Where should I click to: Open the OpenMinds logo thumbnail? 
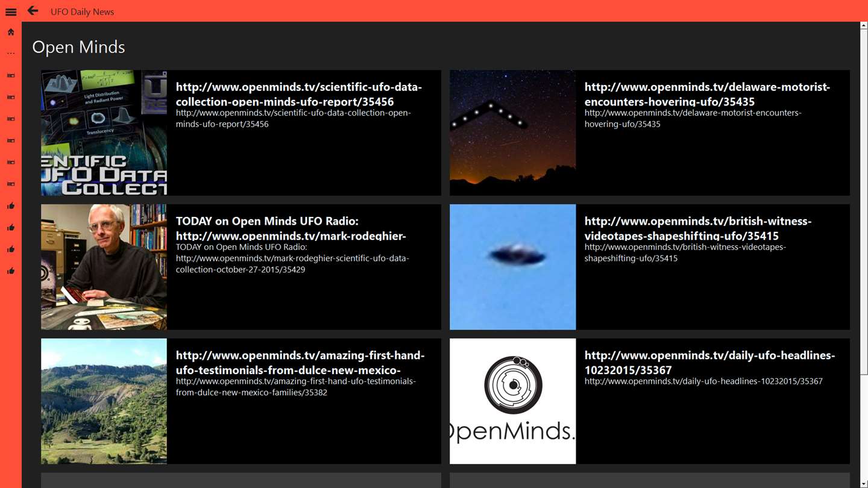pos(513,401)
